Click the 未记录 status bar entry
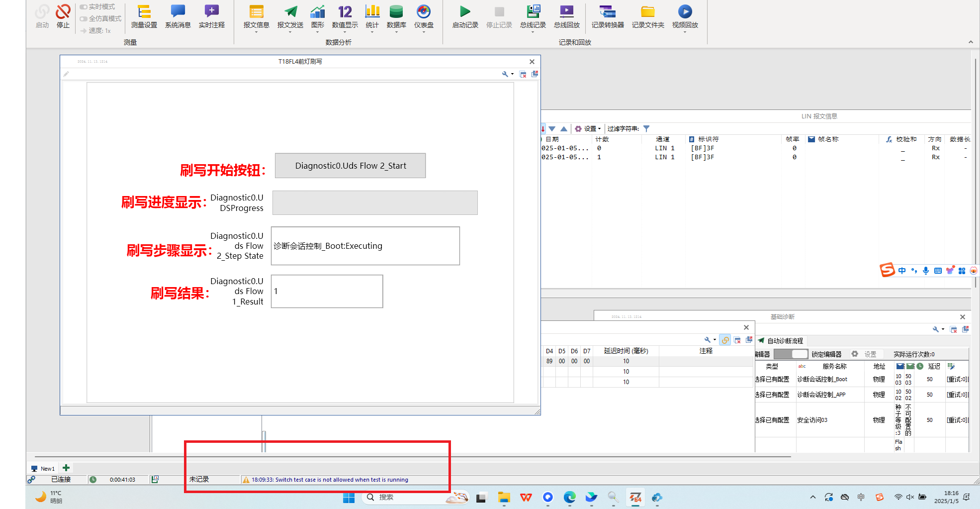980x509 pixels. tap(199, 479)
